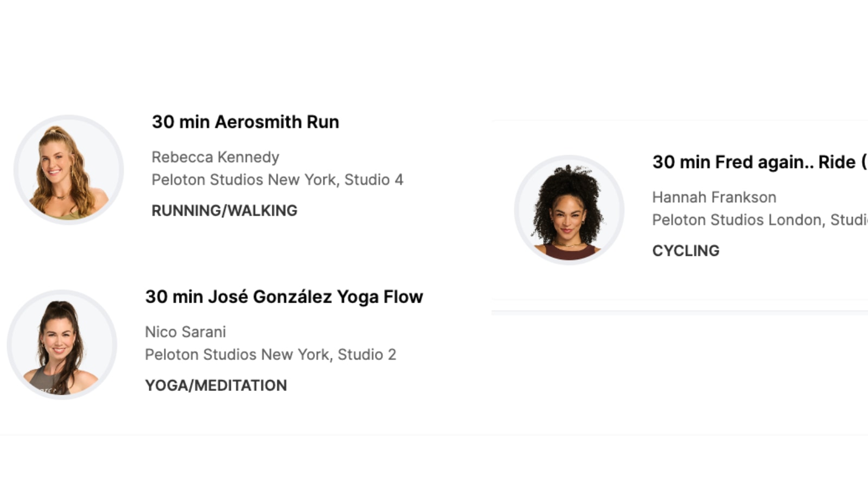Image resolution: width=868 pixels, height=488 pixels.
Task: Choose the RUNNING/WALKING category label
Action: 224,210
